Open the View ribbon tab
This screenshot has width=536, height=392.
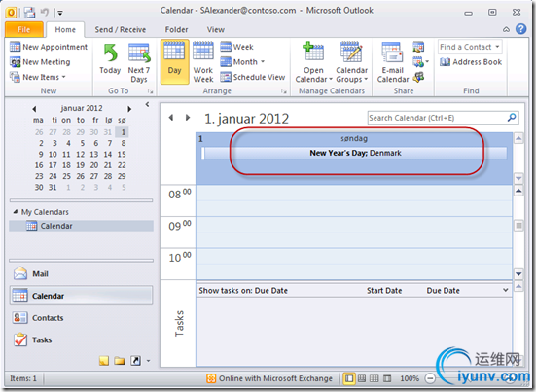[216, 30]
